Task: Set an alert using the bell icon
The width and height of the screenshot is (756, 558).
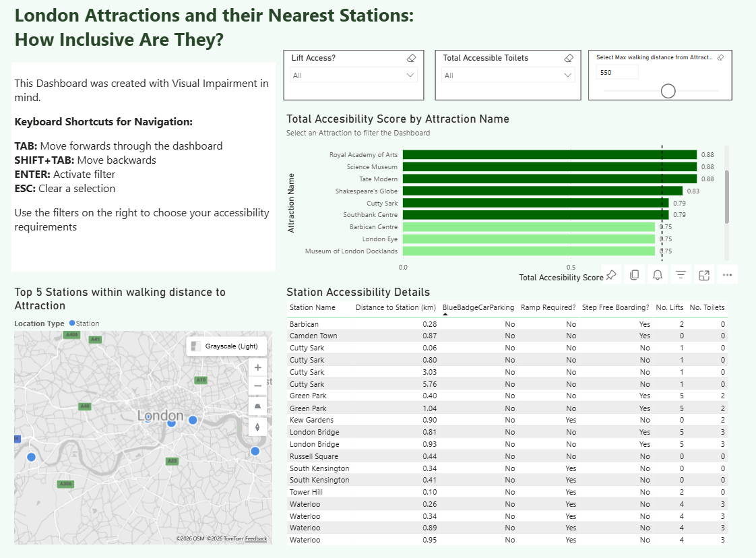Action: [658, 275]
